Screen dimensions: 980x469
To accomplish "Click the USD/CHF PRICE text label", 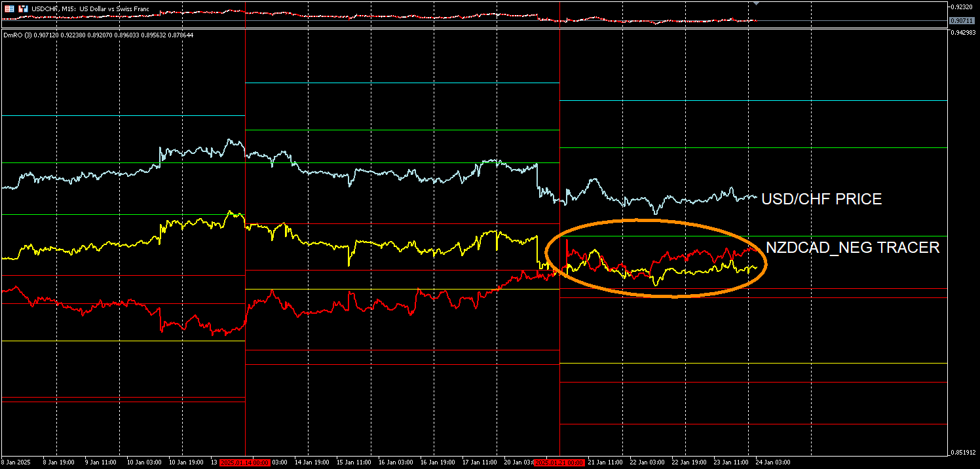I will pyautogui.click(x=821, y=199).
